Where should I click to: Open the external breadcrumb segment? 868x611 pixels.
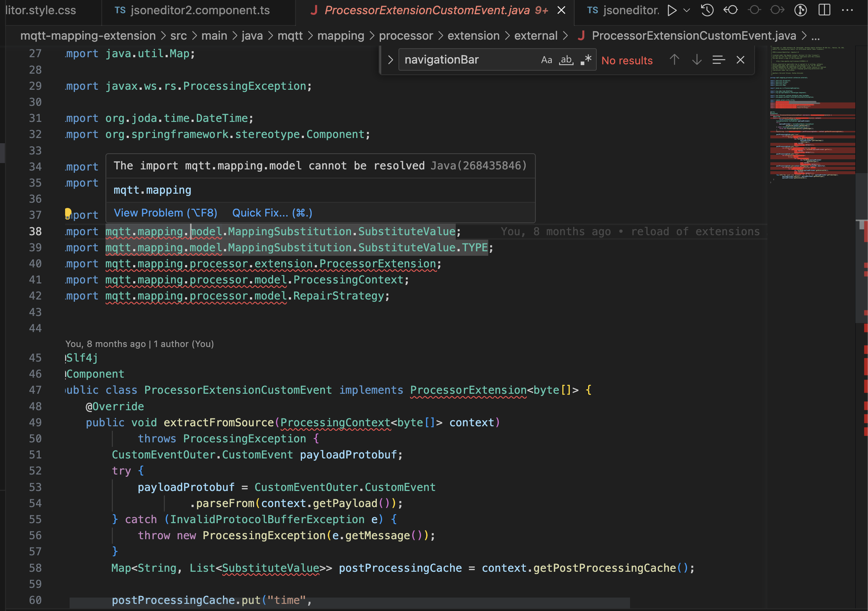536,36
